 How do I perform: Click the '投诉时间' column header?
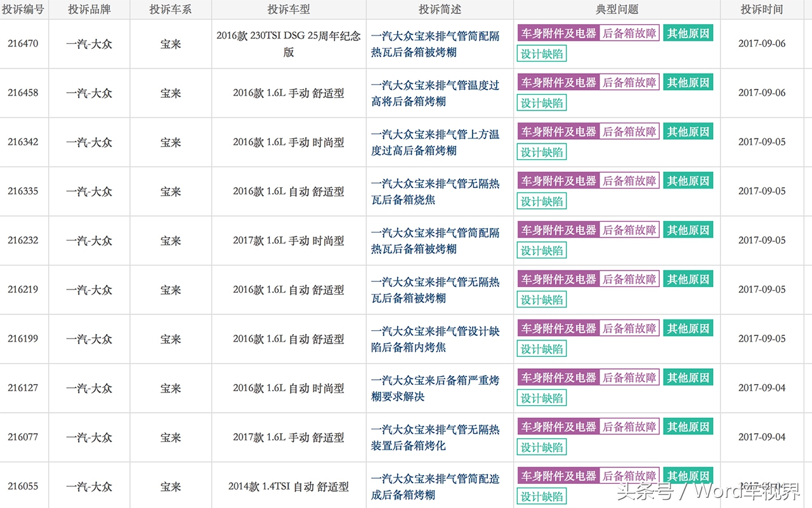[x=762, y=10]
